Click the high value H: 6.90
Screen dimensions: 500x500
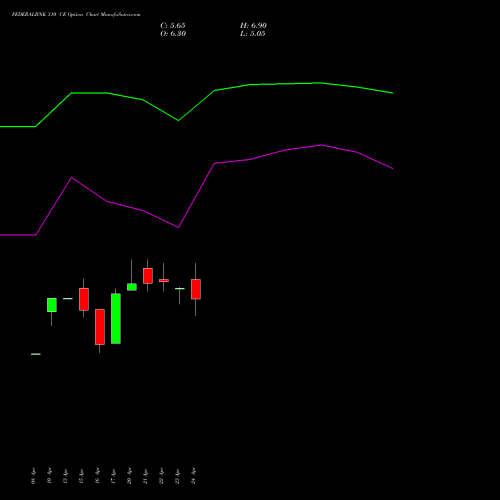click(x=253, y=26)
